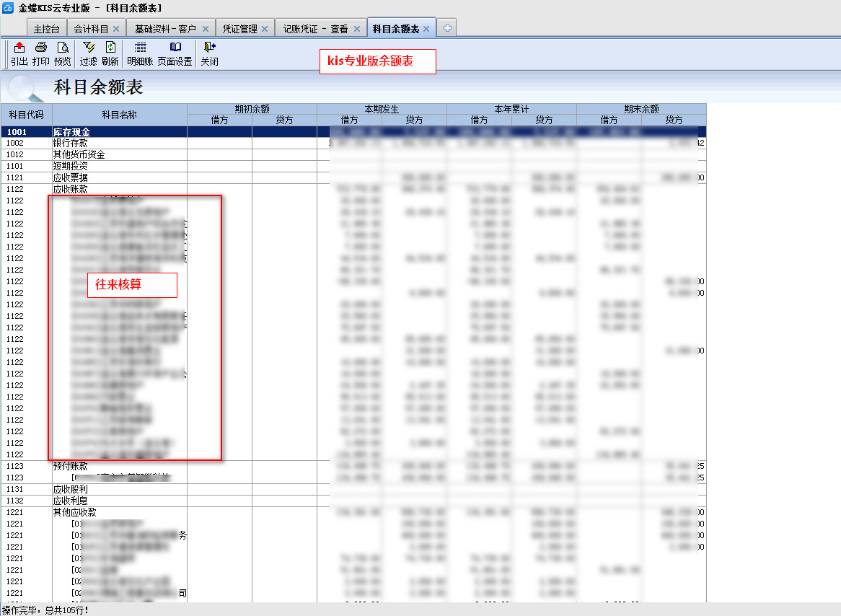Switch to the 主控台 tab
Viewport: 841px width, 616px height.
(x=48, y=29)
